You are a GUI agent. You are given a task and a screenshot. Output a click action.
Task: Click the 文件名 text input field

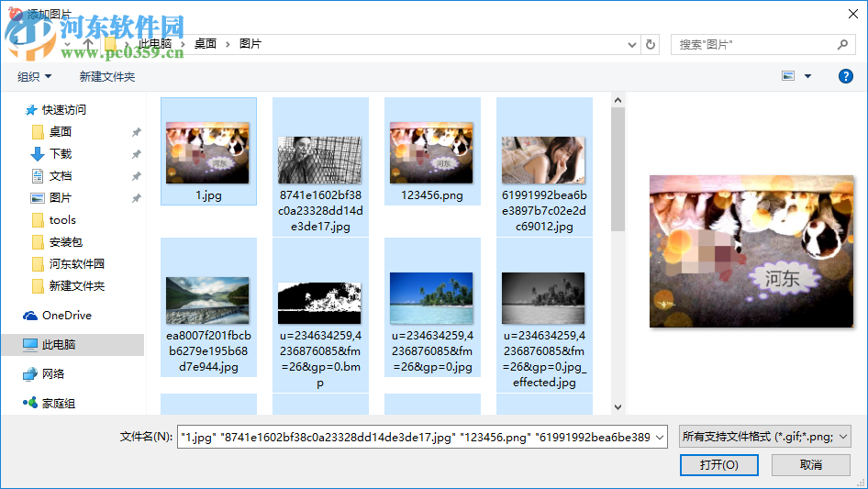[x=415, y=437]
